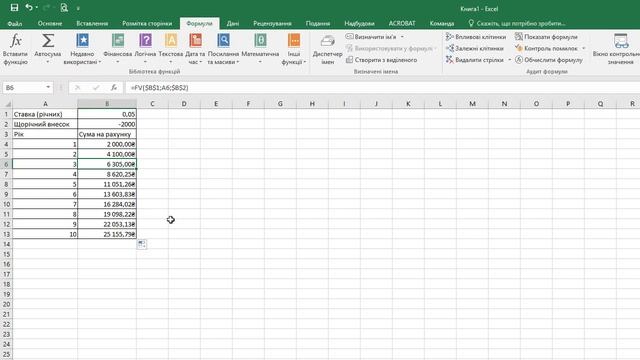Click cell with 2 000,00
The height and width of the screenshot is (360, 640).
click(x=107, y=144)
